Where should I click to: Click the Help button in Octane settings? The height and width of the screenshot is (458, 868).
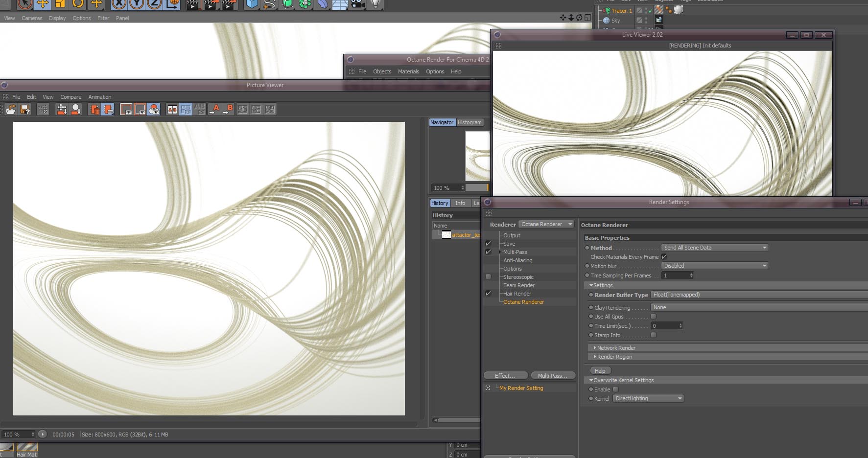click(600, 371)
